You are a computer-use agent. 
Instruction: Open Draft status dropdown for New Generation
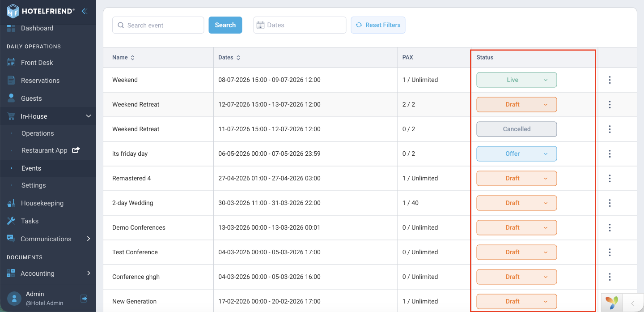517,301
